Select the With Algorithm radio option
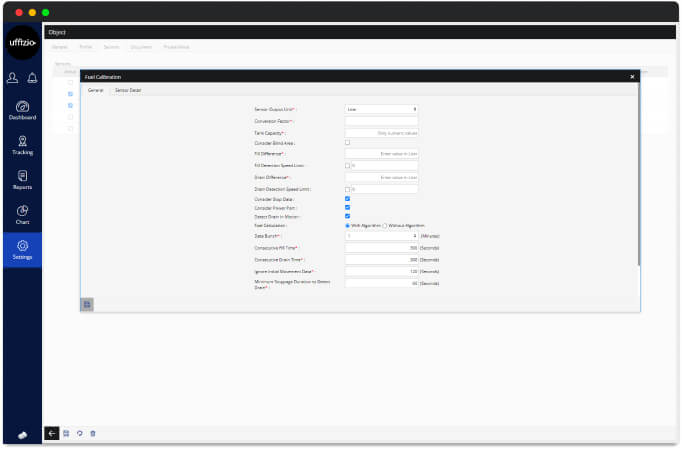The width and height of the screenshot is (682, 449). (348, 225)
